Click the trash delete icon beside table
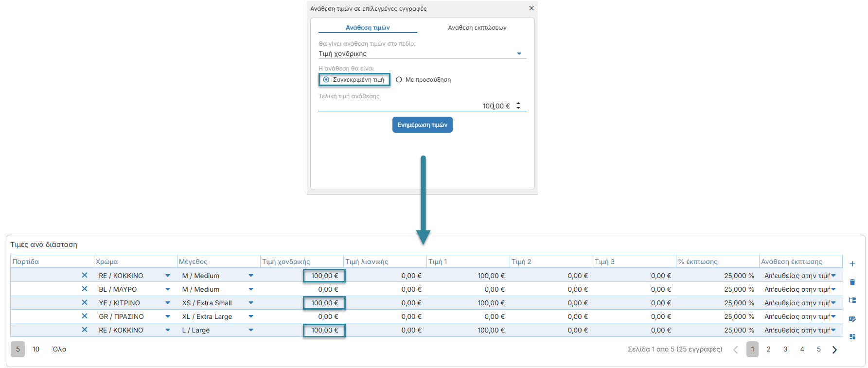This screenshot has width=868, height=368. pyautogui.click(x=852, y=282)
